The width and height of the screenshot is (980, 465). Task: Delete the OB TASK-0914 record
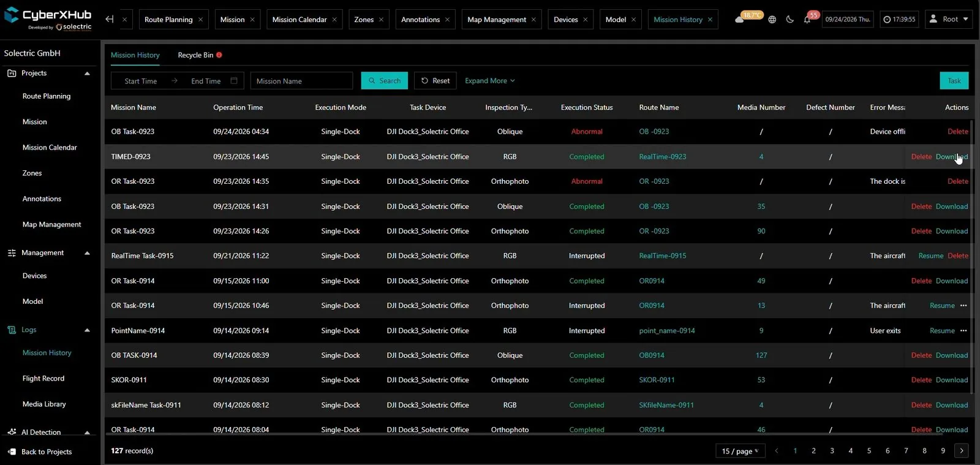(921, 355)
